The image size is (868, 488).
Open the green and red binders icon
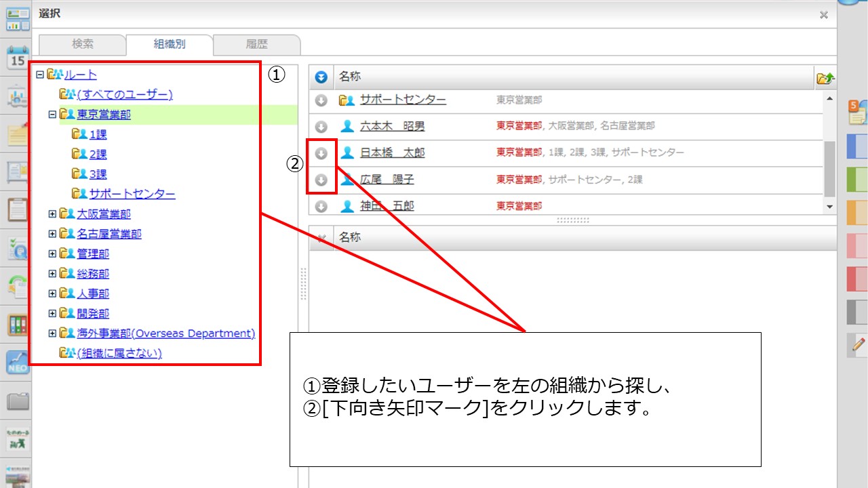(18, 325)
